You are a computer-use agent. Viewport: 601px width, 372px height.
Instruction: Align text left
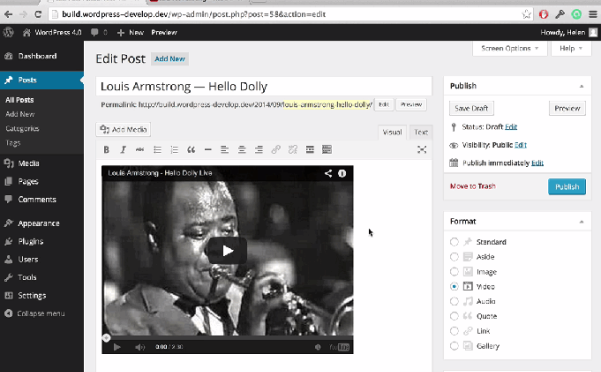225,150
